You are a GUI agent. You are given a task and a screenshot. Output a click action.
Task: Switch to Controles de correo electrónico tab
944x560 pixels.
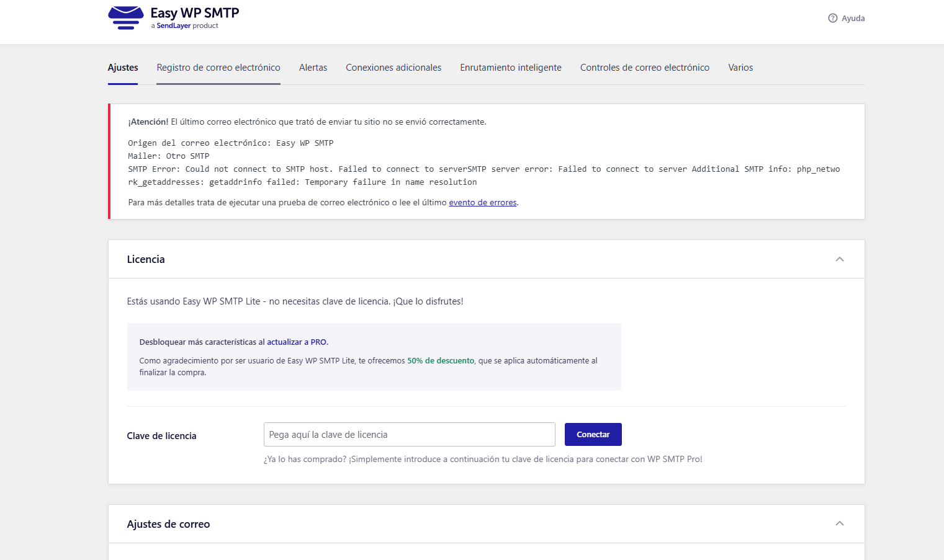click(x=645, y=68)
